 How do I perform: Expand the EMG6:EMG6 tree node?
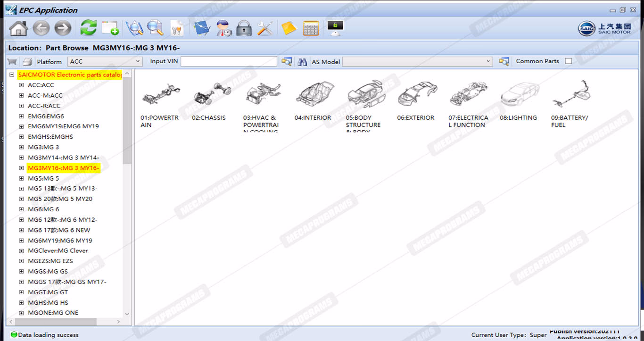pyautogui.click(x=21, y=116)
